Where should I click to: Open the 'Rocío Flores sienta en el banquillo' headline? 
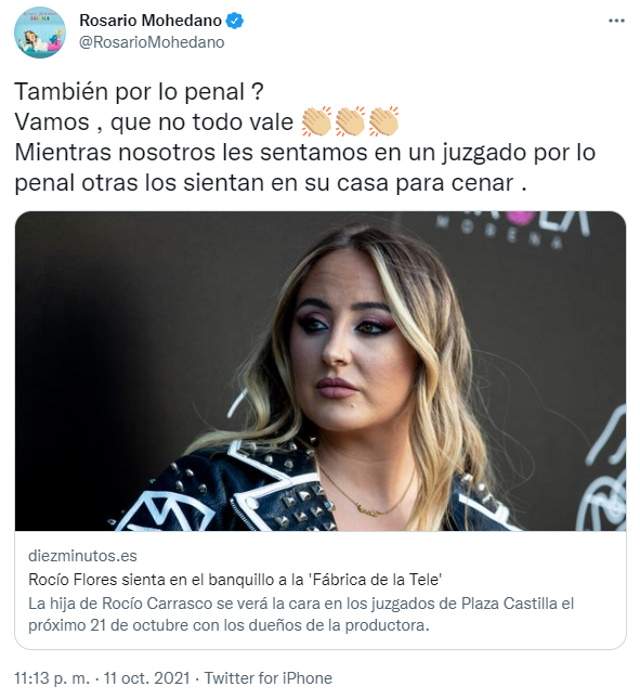coord(235,579)
